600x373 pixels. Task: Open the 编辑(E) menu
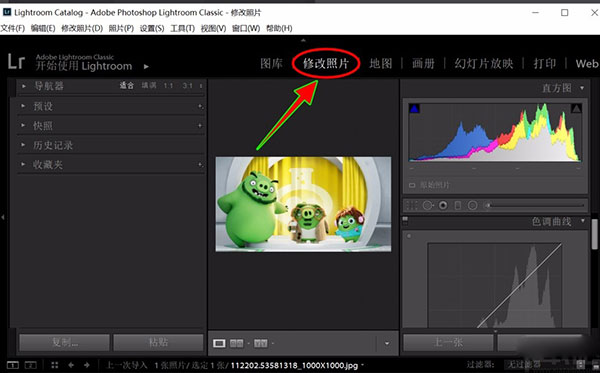[x=43, y=28]
